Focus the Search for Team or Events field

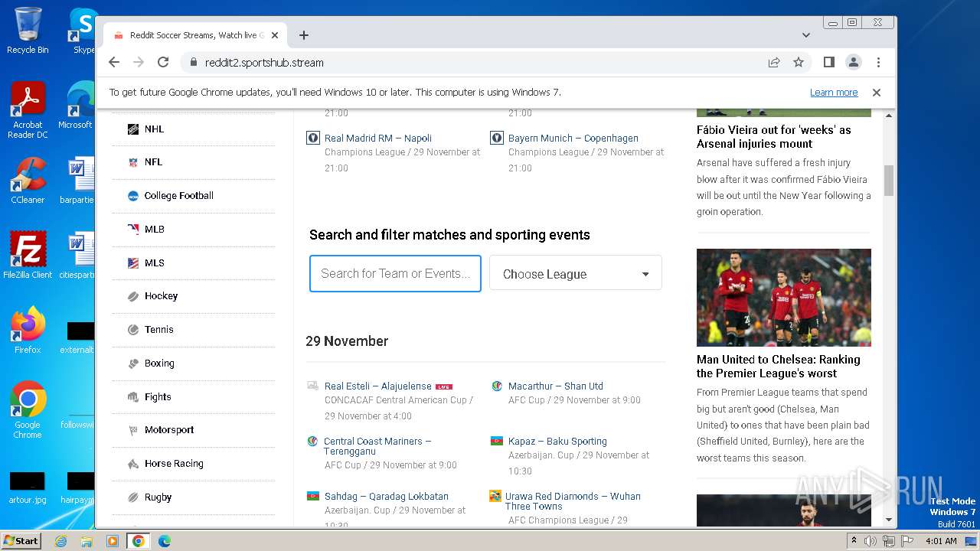point(395,274)
